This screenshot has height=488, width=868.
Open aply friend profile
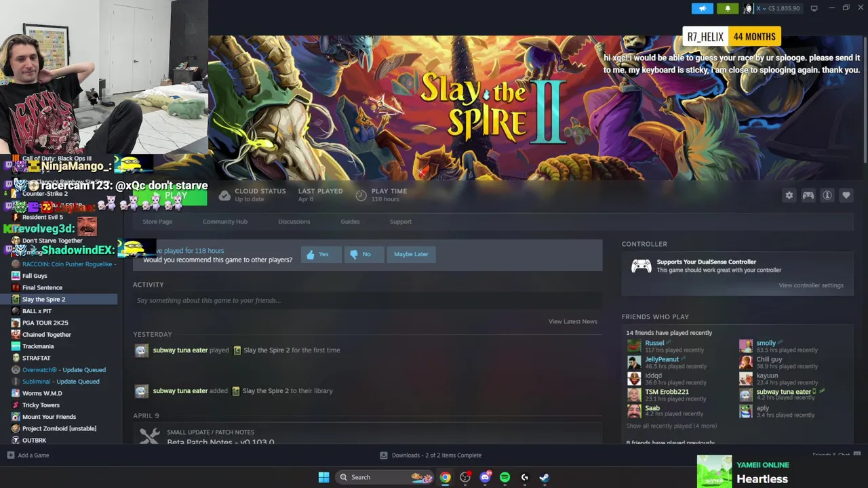[763, 408]
